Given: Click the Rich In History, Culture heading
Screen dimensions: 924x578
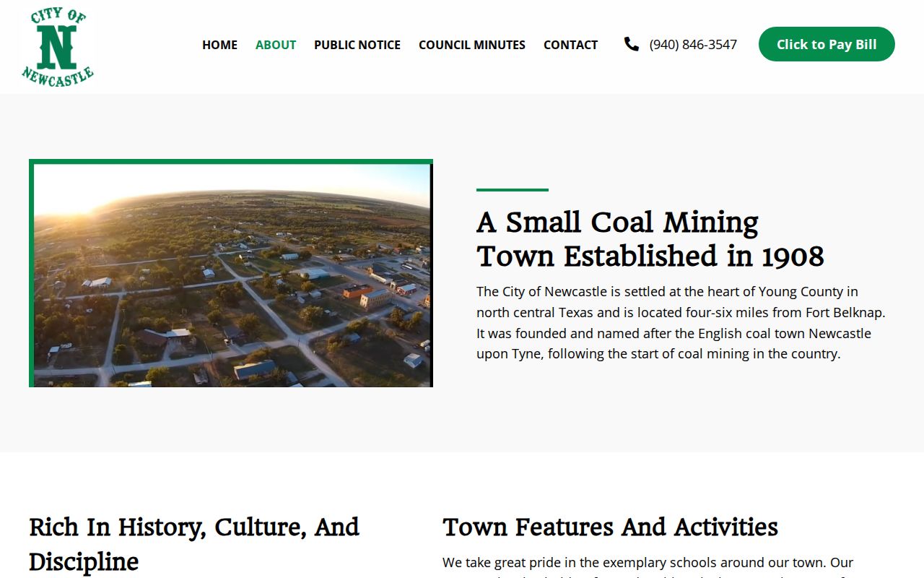Looking at the screenshot, I should (194, 544).
